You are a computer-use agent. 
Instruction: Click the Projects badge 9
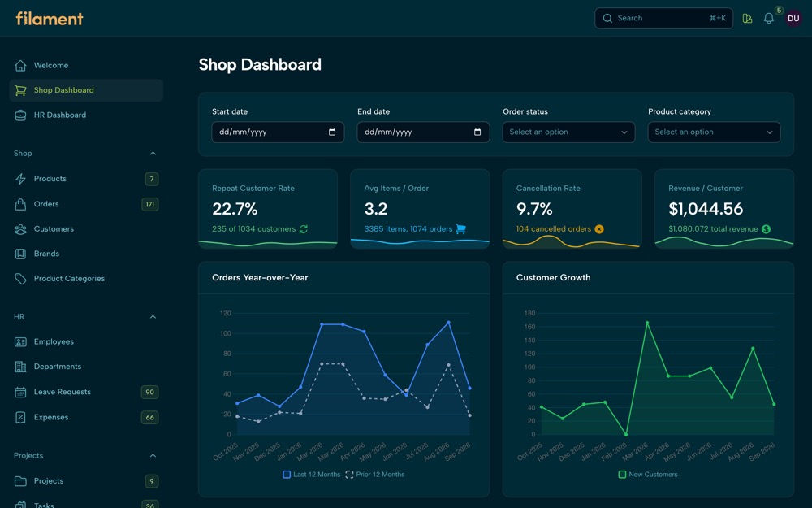click(x=152, y=481)
